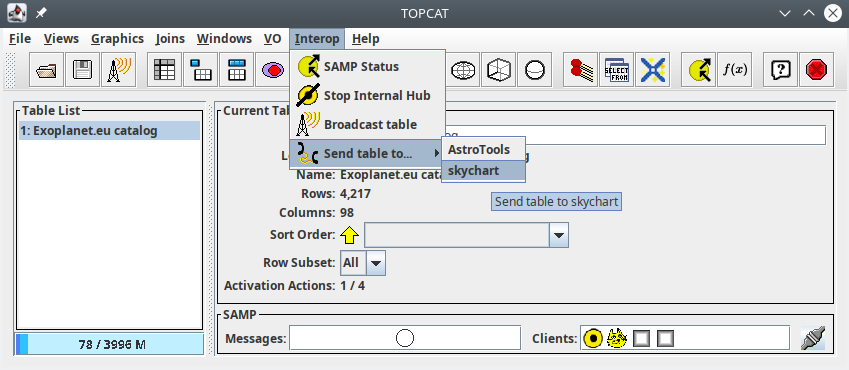Open the help question mark icon
The image size is (849, 370).
pyautogui.click(x=781, y=70)
